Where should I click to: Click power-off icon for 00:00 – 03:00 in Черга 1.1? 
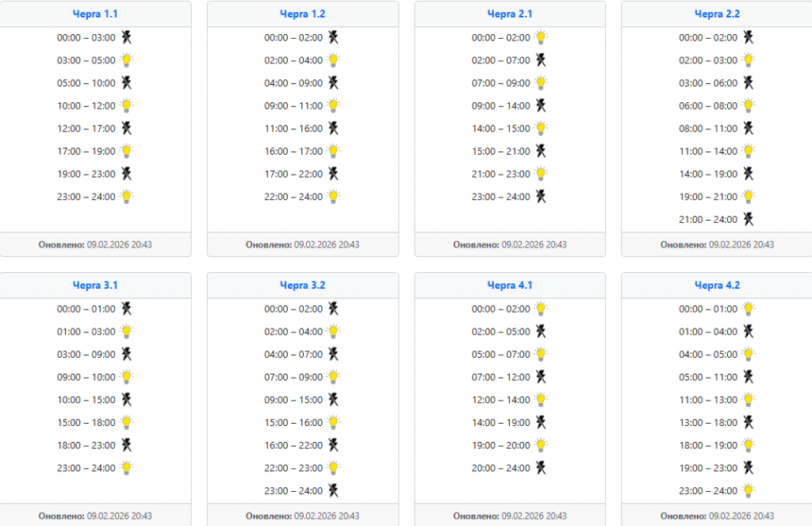point(126,37)
